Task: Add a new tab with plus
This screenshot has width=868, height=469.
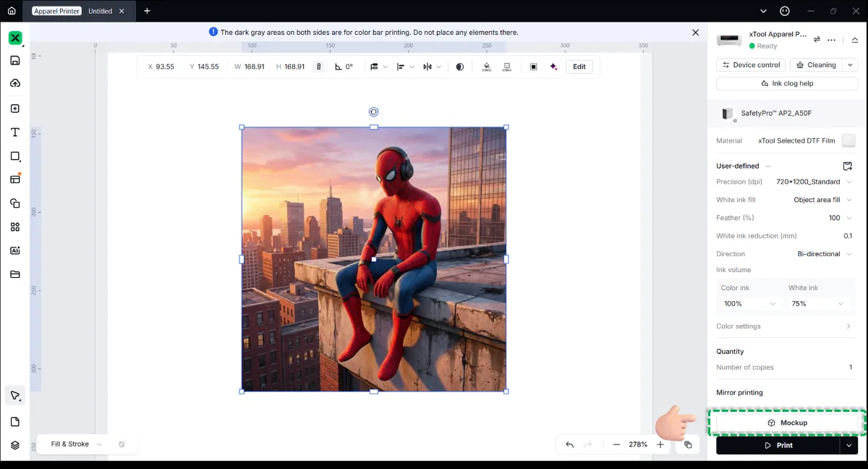Action: point(147,11)
